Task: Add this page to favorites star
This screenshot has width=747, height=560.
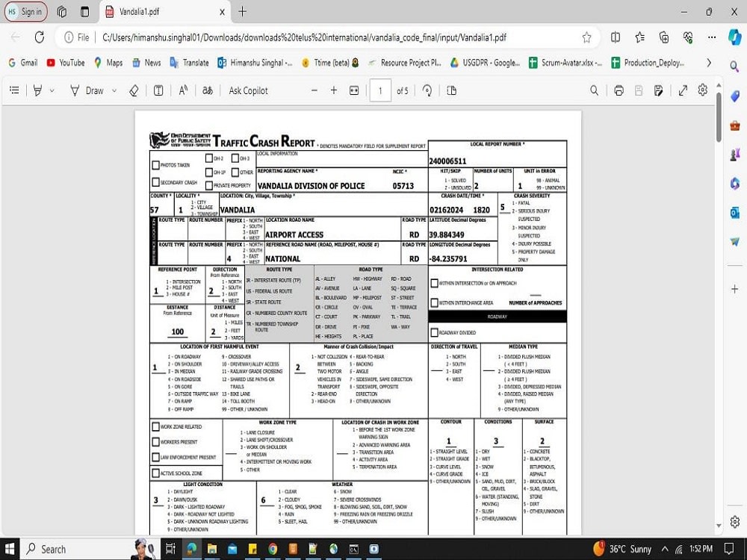Action: click(x=586, y=37)
